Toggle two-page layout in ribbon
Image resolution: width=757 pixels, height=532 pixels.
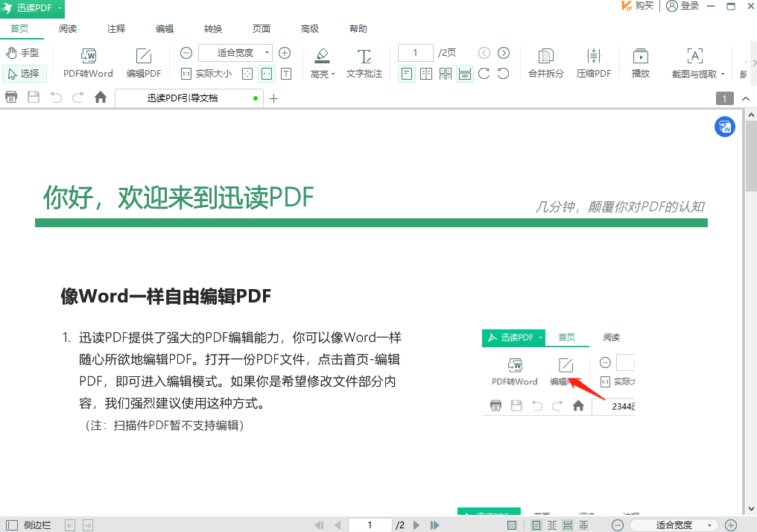coord(426,74)
